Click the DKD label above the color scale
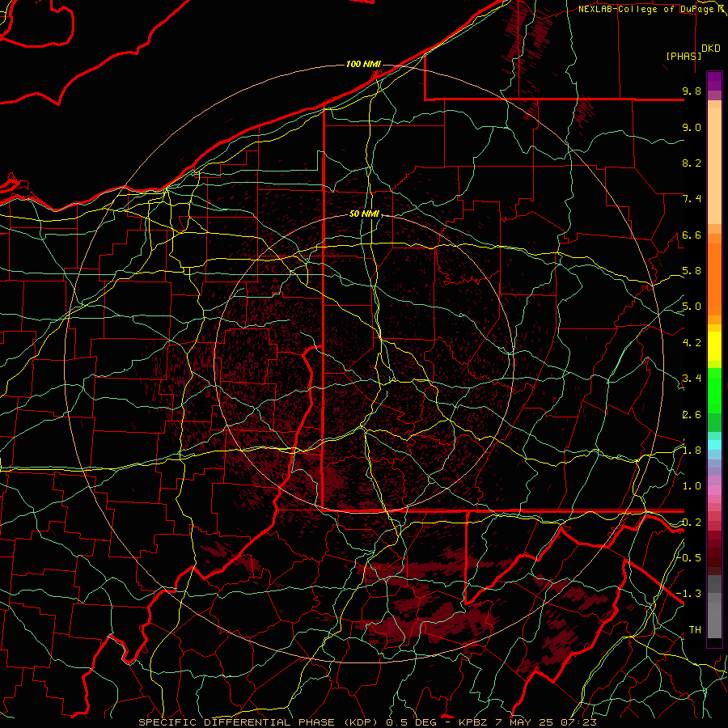The height and width of the screenshot is (728, 728). [711, 49]
